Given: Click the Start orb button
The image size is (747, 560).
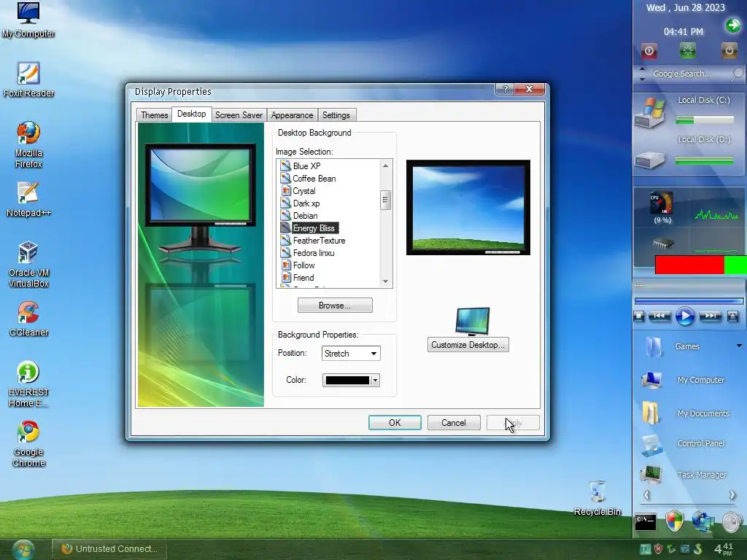Looking at the screenshot, I should pyautogui.click(x=23, y=550).
